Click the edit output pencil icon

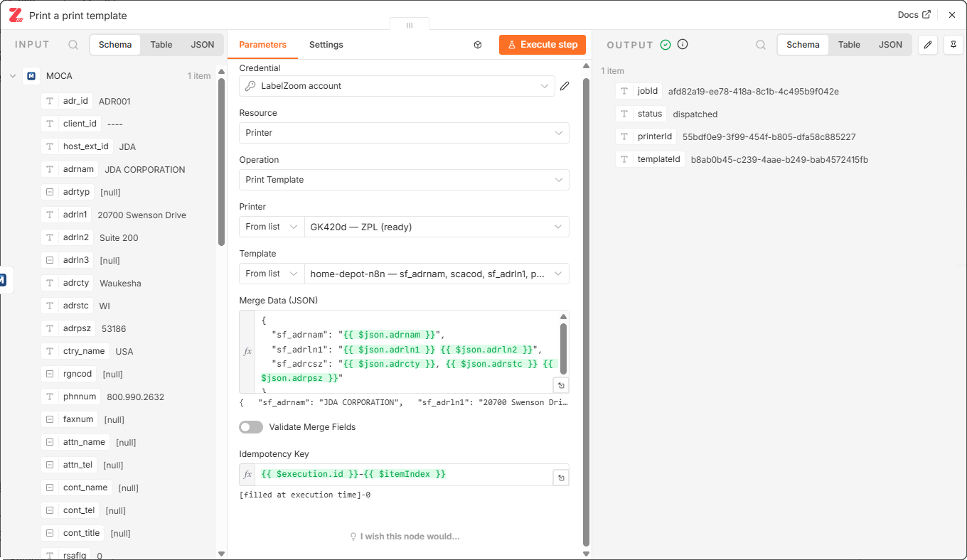(x=927, y=45)
